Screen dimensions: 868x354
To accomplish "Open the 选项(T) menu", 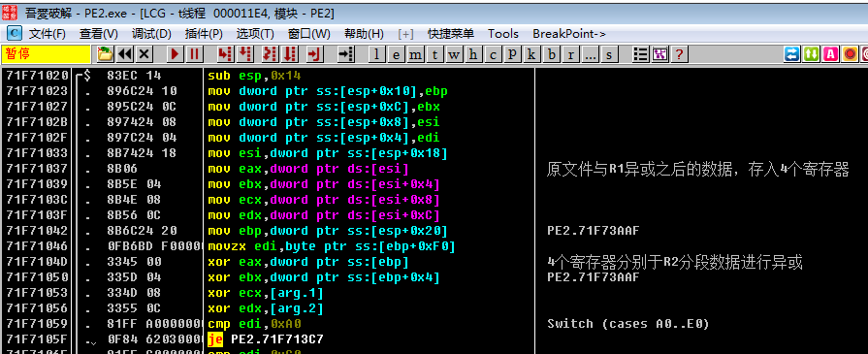I will pos(255,34).
